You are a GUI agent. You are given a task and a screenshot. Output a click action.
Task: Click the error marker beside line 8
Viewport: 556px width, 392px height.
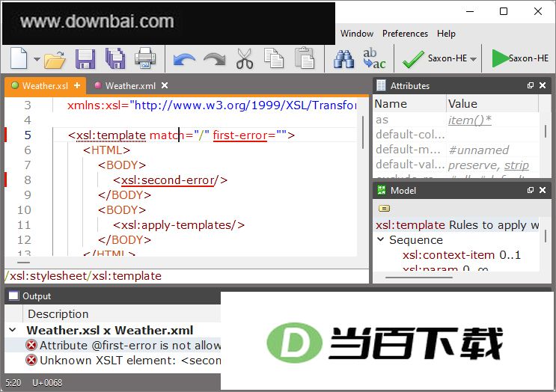point(6,180)
